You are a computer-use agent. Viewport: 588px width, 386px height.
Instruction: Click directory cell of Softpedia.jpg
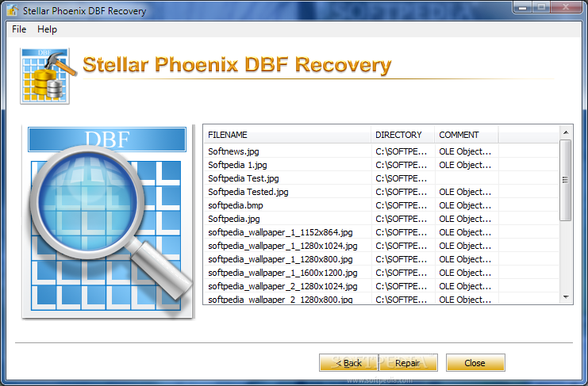(x=402, y=219)
